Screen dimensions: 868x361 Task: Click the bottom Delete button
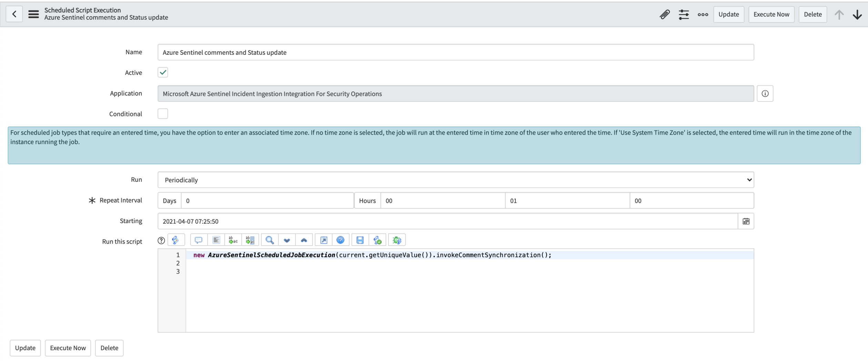pyautogui.click(x=109, y=348)
